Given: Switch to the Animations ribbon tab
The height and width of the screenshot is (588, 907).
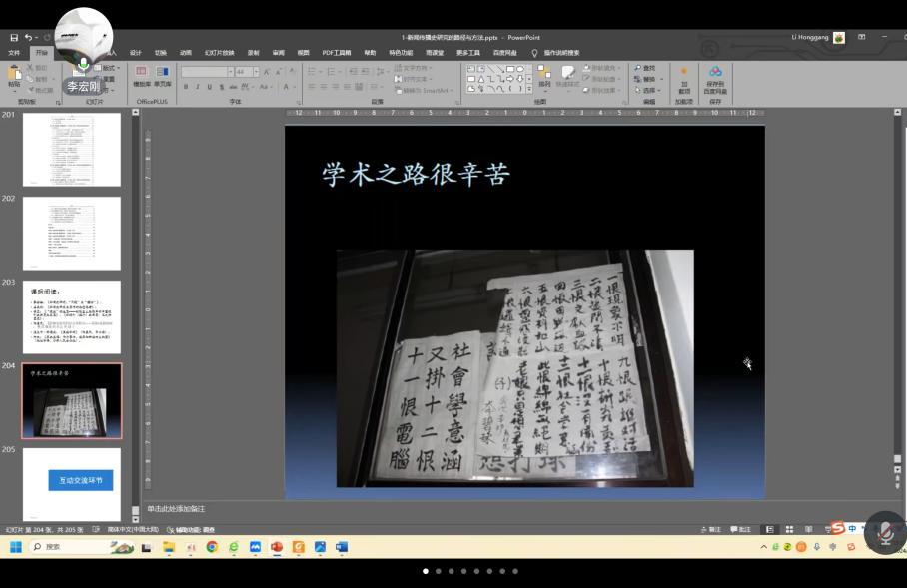Looking at the screenshot, I should [x=186, y=53].
